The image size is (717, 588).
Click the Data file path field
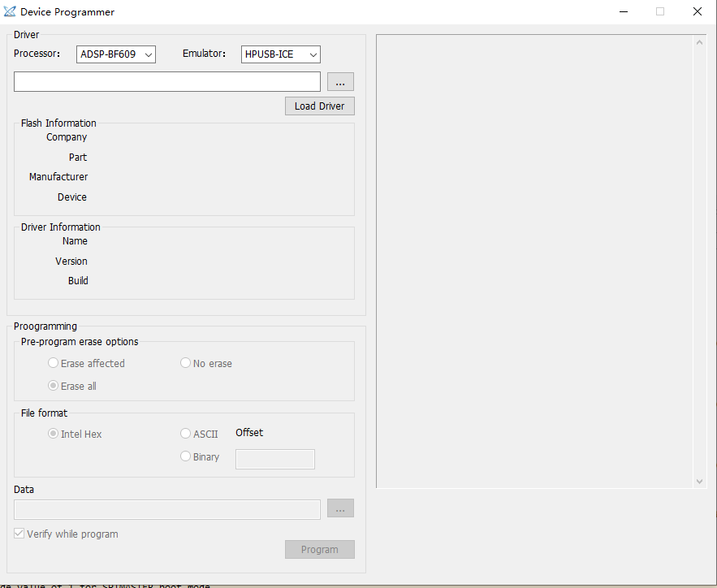[166, 509]
